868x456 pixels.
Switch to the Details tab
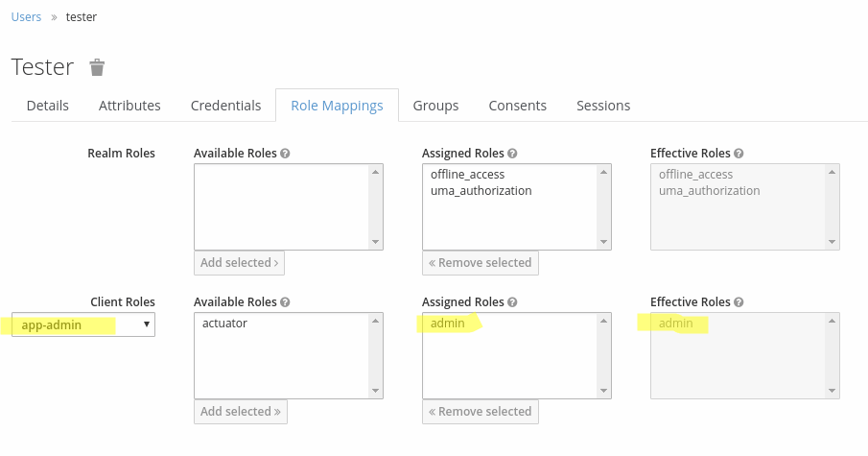(x=47, y=106)
